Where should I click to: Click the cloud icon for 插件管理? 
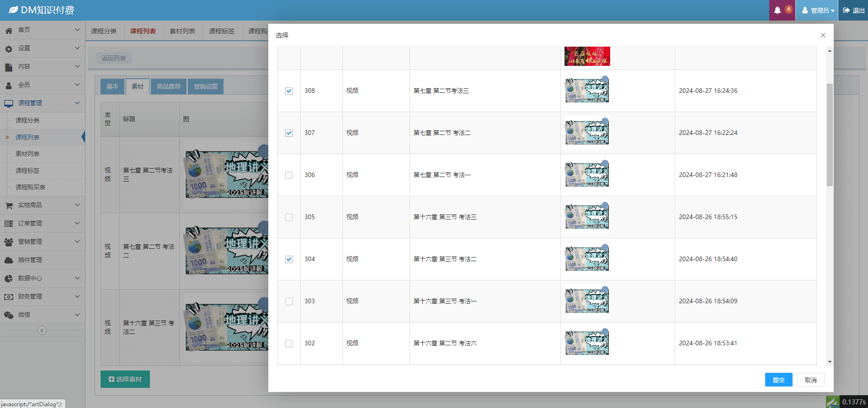(9, 260)
